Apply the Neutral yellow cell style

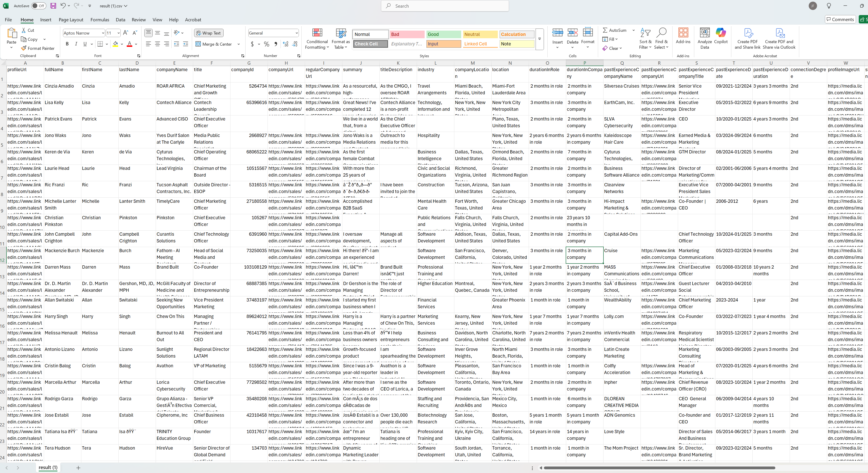[x=480, y=34]
